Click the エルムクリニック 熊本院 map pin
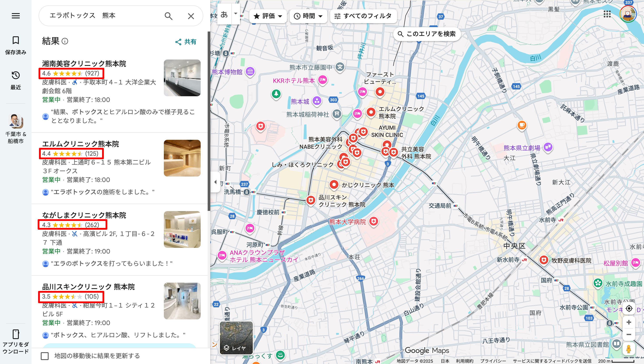 [371, 112]
